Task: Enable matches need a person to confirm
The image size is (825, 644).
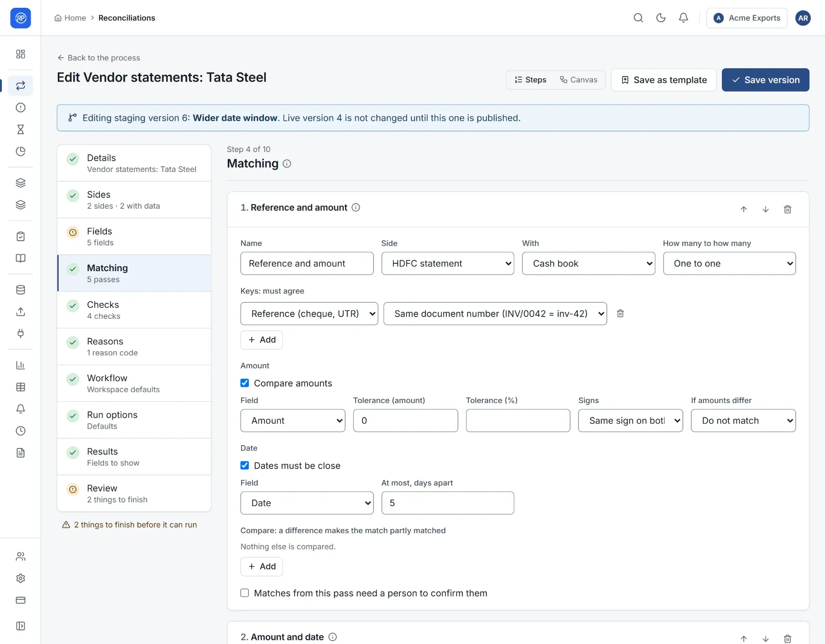Action: pos(245,593)
